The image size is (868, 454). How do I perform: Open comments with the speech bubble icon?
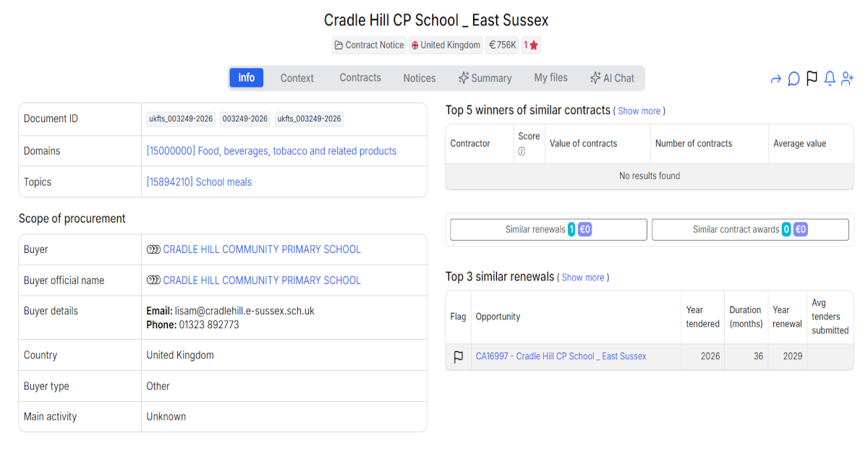793,78
